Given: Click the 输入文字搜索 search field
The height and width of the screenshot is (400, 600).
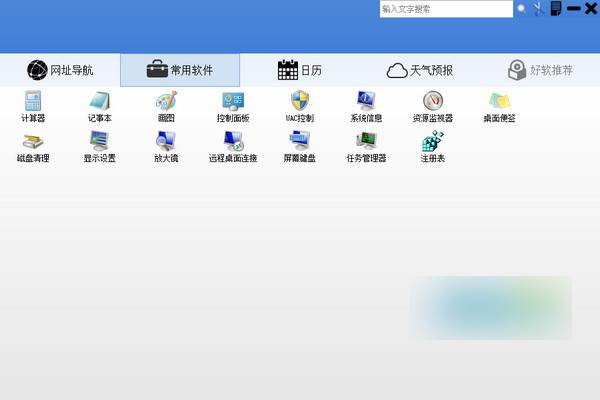Looking at the screenshot, I should click(x=445, y=9).
